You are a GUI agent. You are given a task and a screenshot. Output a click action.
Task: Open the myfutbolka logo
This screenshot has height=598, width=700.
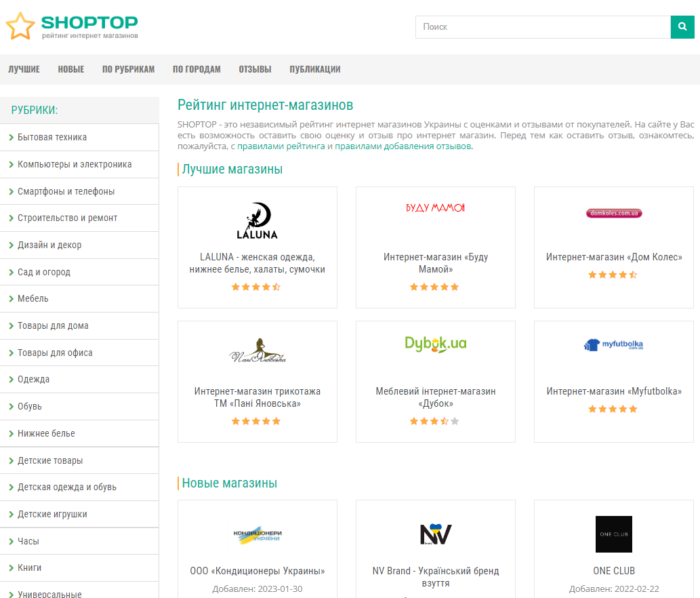point(613,345)
